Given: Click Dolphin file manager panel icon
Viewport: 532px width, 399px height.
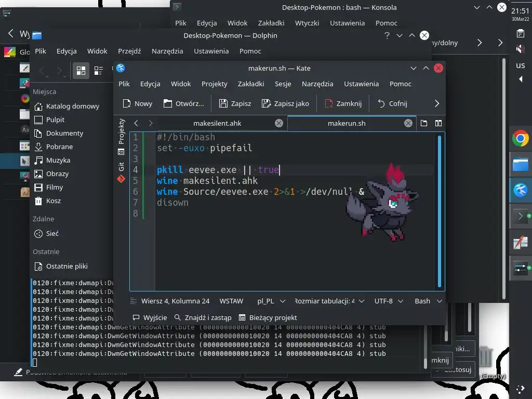Looking at the screenshot, I should (521, 164).
